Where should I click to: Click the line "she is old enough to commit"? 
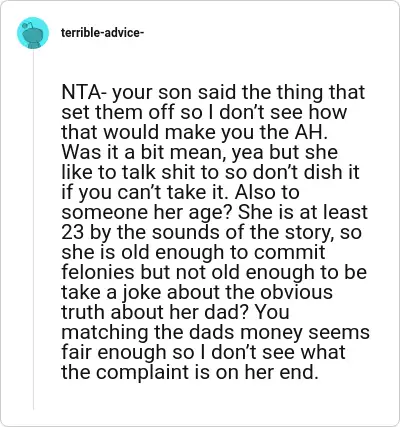pyautogui.click(x=193, y=252)
